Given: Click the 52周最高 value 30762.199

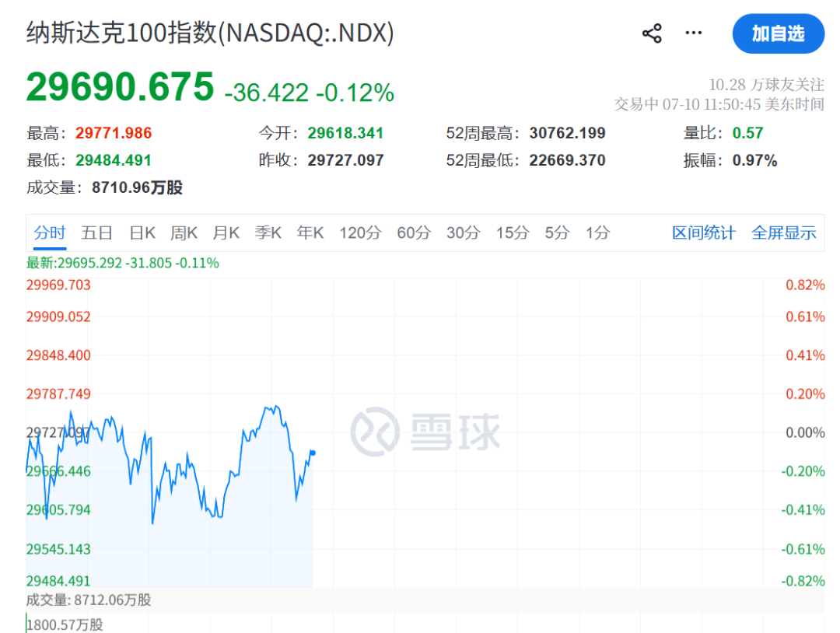Looking at the screenshot, I should (x=567, y=133).
